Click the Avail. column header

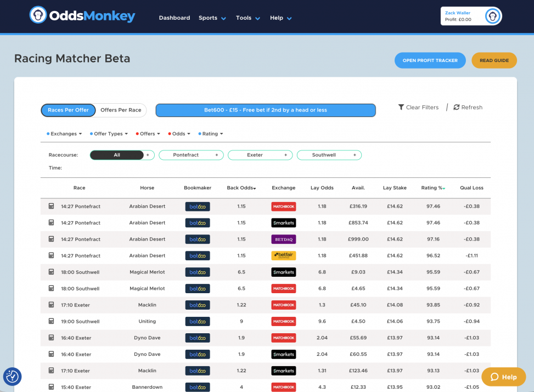point(358,188)
